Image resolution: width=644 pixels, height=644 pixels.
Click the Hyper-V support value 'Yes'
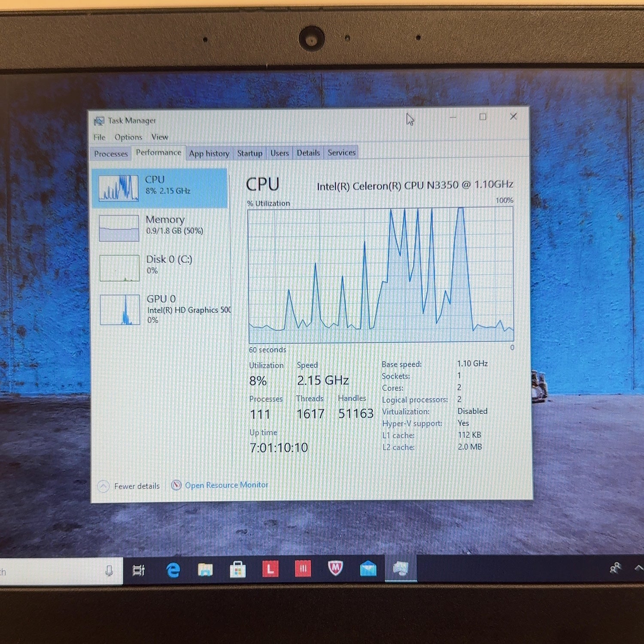click(463, 423)
